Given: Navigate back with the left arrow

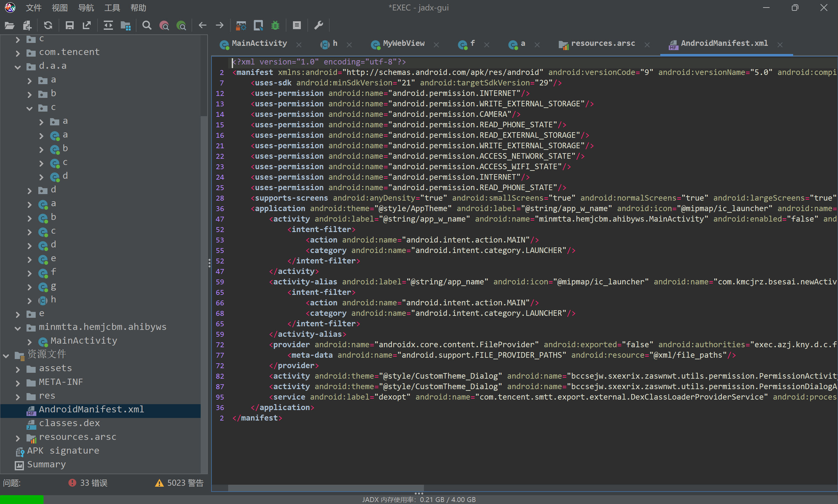Looking at the screenshot, I should click(203, 26).
